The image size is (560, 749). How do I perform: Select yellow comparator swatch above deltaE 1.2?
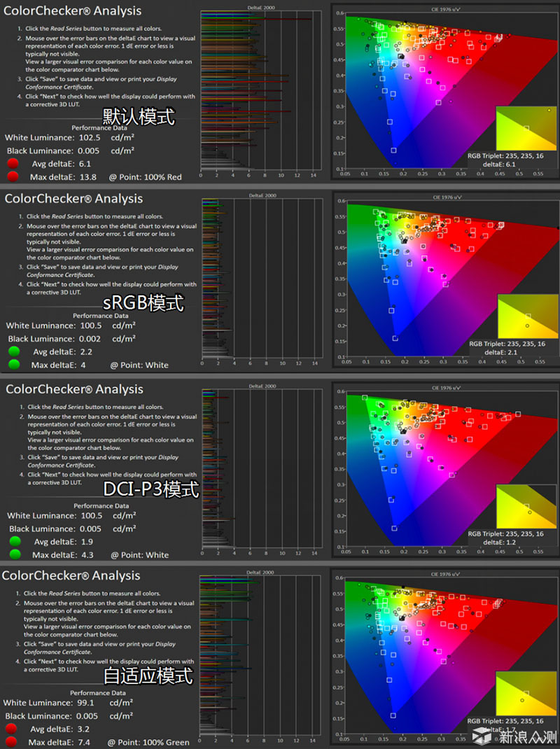[x=527, y=505]
